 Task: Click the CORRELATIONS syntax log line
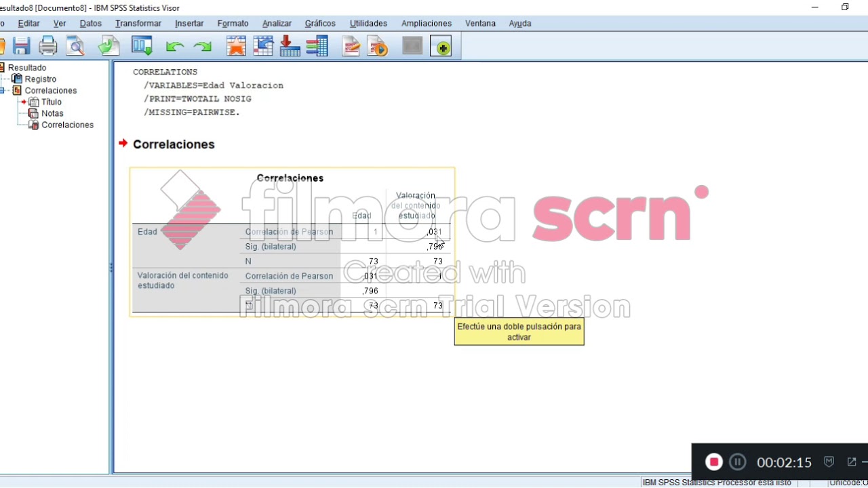(x=165, y=72)
